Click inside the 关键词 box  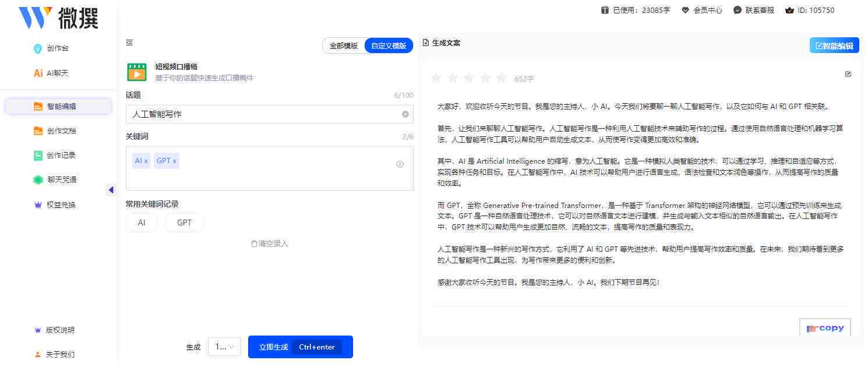(x=269, y=168)
